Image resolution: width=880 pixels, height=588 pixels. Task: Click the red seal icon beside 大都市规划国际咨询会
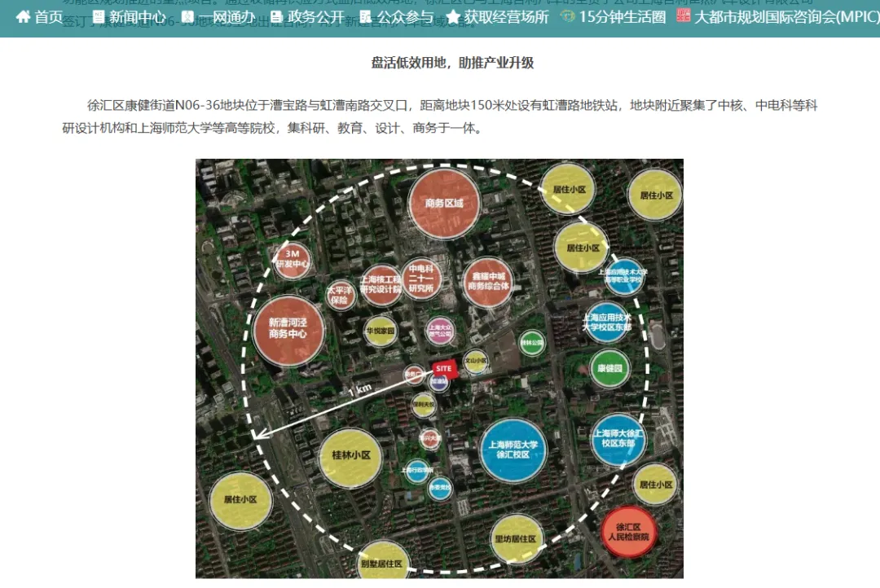pos(683,16)
